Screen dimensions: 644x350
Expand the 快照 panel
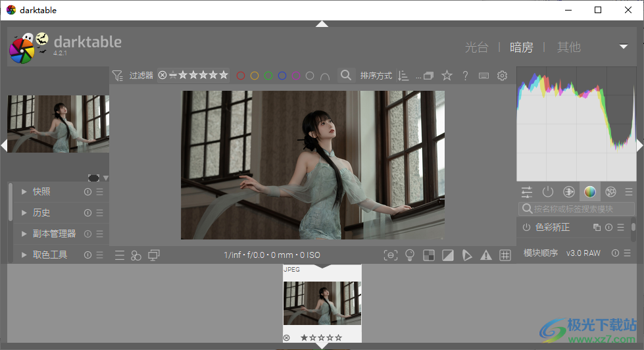(x=24, y=192)
